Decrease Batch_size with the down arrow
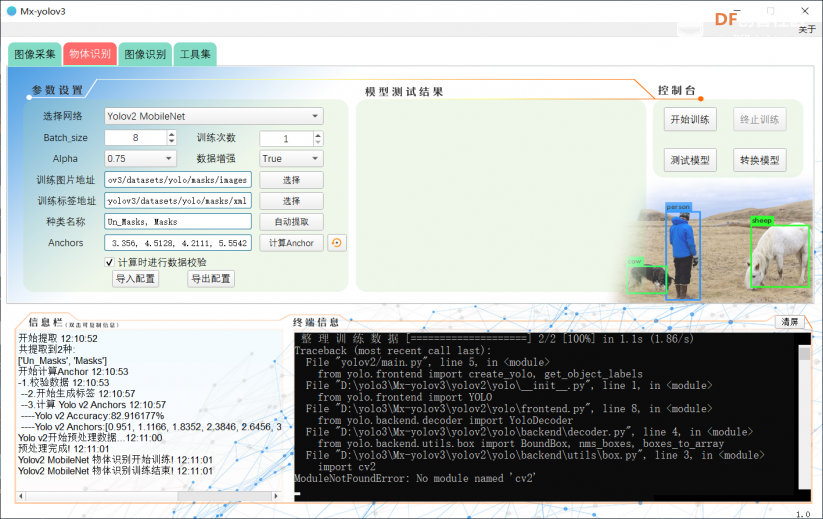 tap(172, 142)
